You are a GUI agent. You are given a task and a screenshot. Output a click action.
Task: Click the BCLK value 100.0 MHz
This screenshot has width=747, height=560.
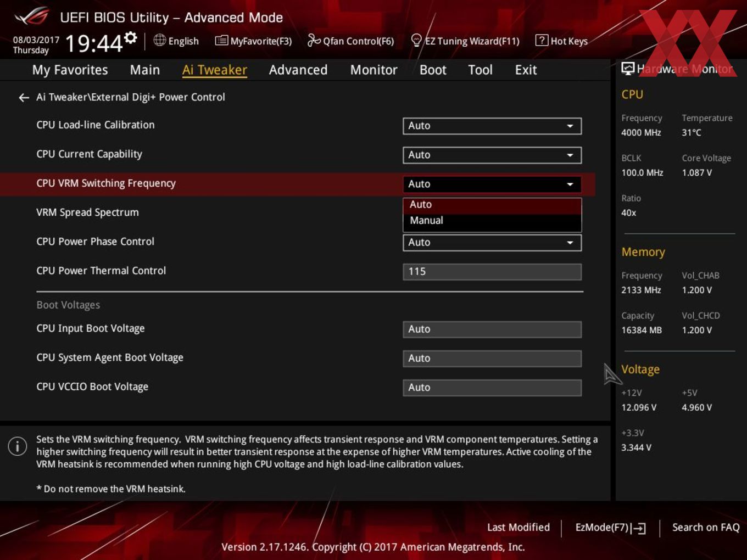pos(642,172)
